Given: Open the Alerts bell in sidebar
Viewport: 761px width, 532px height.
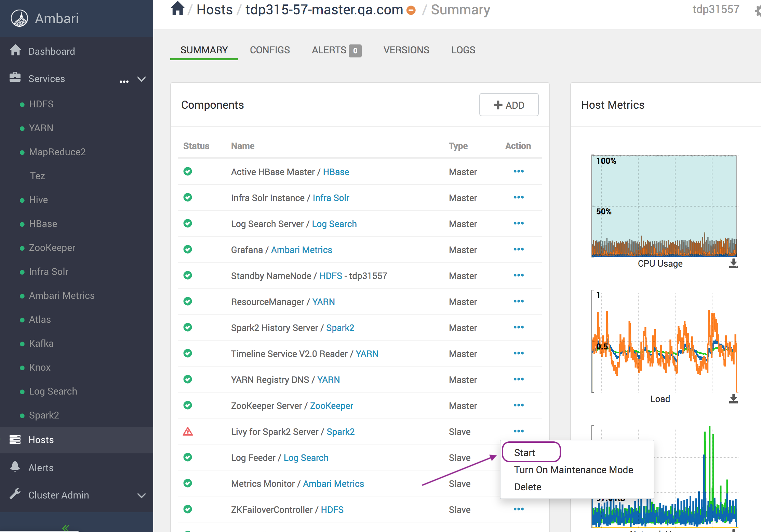Looking at the screenshot, I should 15,467.
